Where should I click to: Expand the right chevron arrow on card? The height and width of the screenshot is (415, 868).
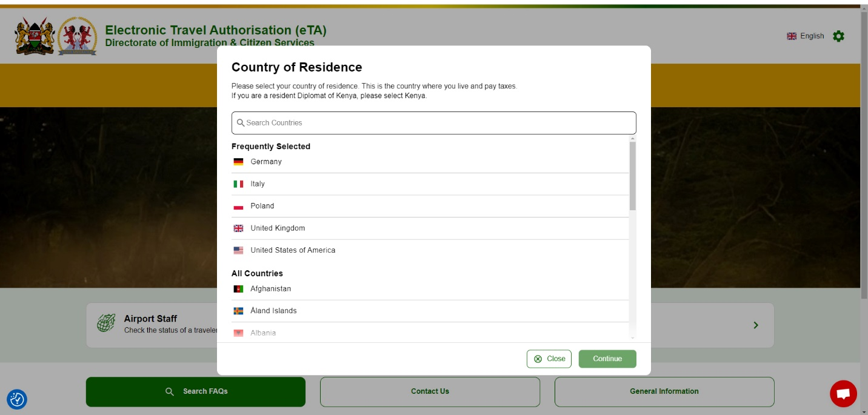coord(755,325)
